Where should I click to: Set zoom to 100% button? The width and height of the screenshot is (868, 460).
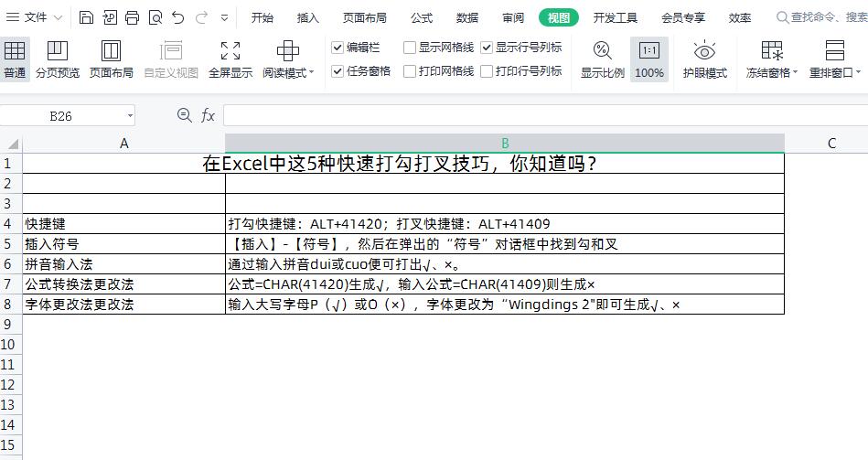click(x=649, y=59)
